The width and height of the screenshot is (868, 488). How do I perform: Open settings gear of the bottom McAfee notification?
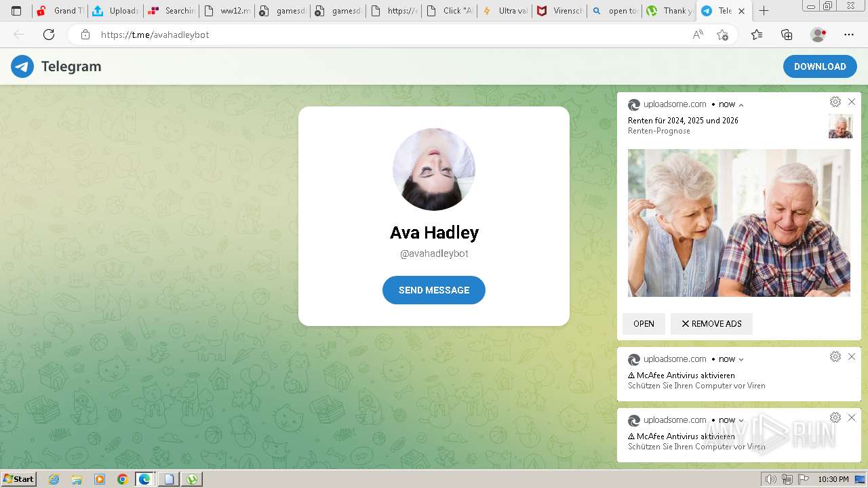[x=835, y=418]
